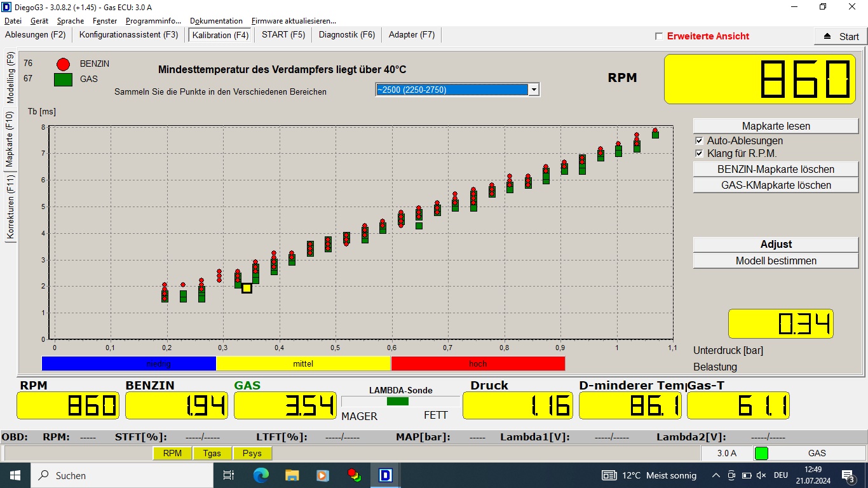
Task: Click the camera tray icon
Action: [731, 475]
